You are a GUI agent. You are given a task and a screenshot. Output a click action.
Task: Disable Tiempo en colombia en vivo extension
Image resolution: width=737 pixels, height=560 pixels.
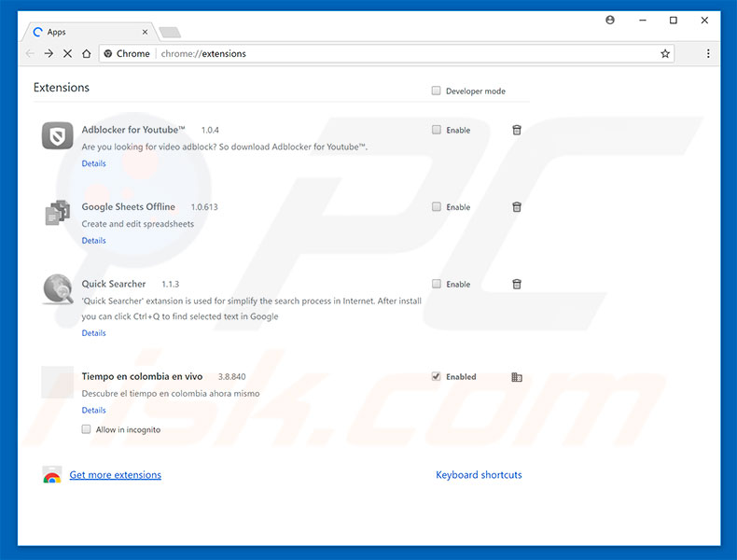tap(437, 376)
